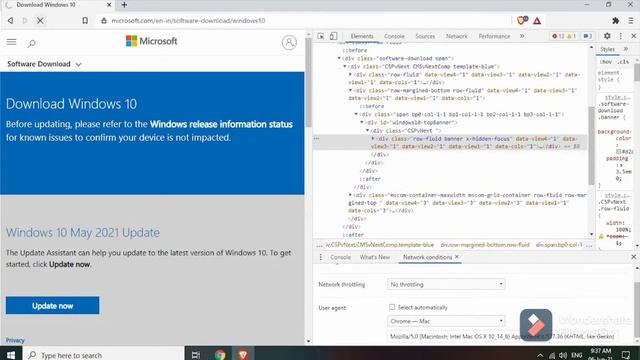Select div.span.bp0-col-1 breadcrumb
The height and width of the screenshot is (360, 640).
[x=559, y=245]
